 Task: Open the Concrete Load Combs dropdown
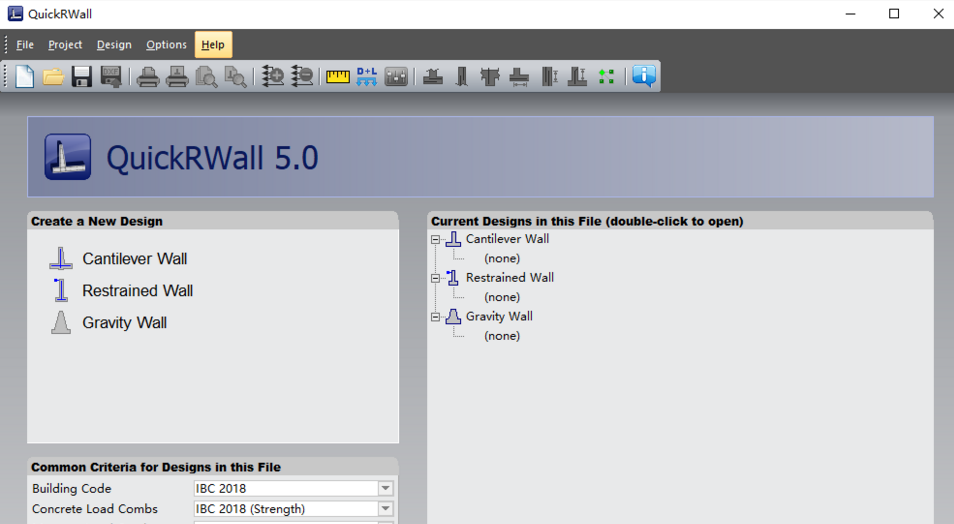tap(385, 509)
